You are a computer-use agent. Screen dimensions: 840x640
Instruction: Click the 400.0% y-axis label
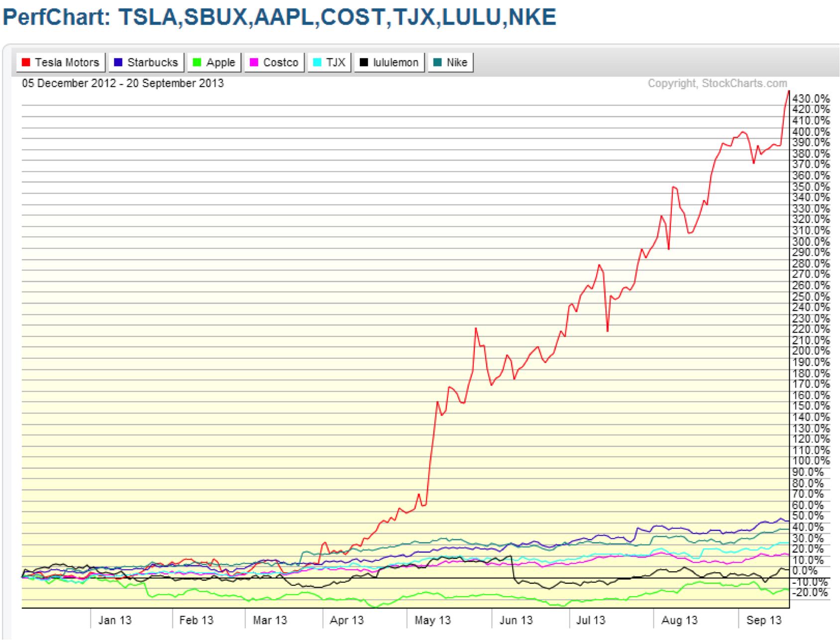tap(811, 132)
